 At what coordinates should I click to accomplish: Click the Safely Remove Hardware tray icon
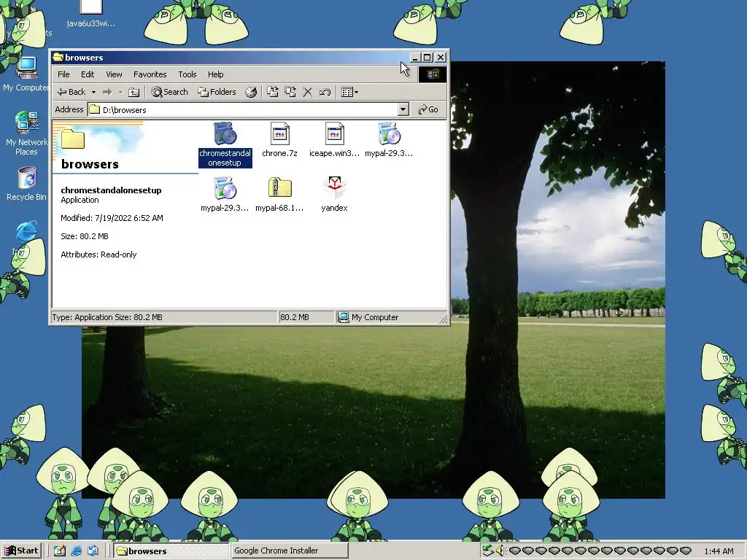pos(487,551)
